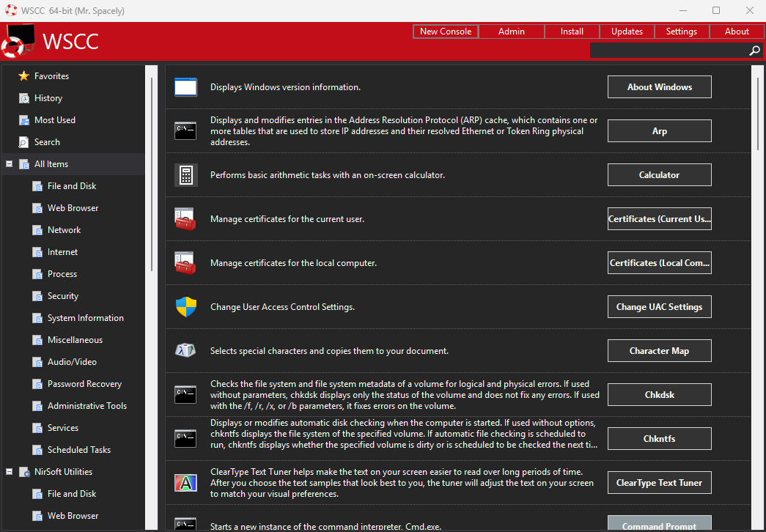The image size is (766, 532).
Task: Select Web Browser under NirSoft Utilities
Action: click(73, 516)
